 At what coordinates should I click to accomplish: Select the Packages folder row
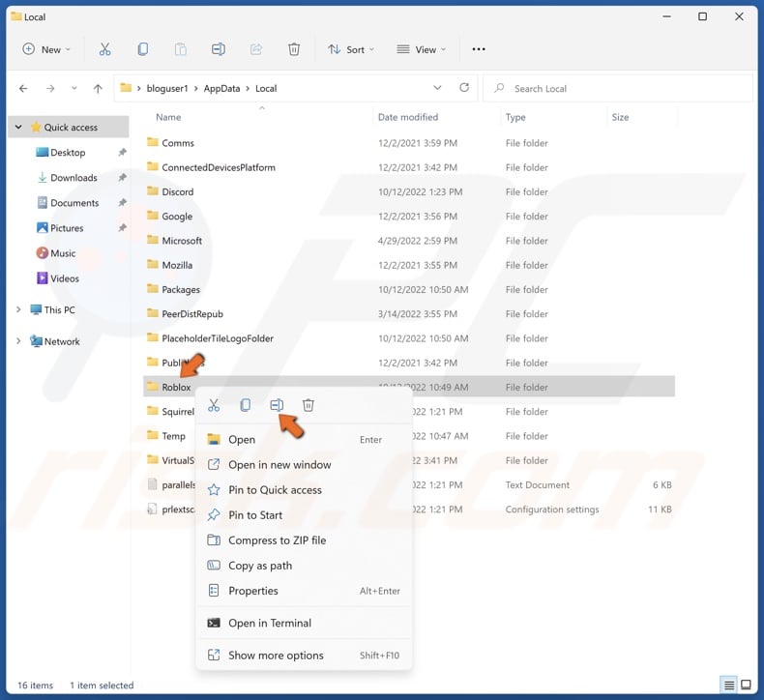click(409, 289)
